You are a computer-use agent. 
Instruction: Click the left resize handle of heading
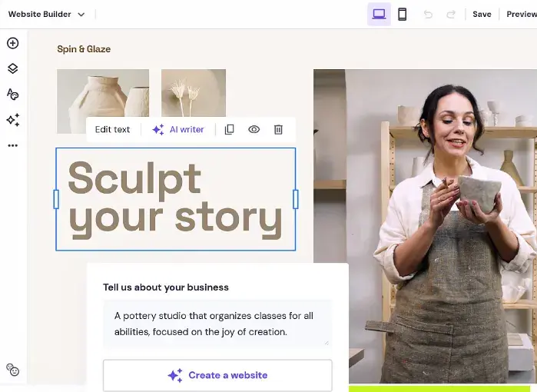click(56, 199)
